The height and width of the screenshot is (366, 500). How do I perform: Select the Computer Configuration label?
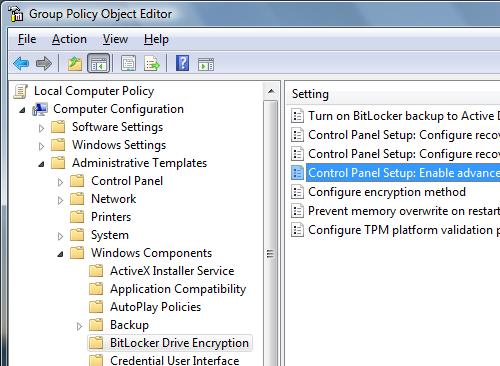click(118, 109)
